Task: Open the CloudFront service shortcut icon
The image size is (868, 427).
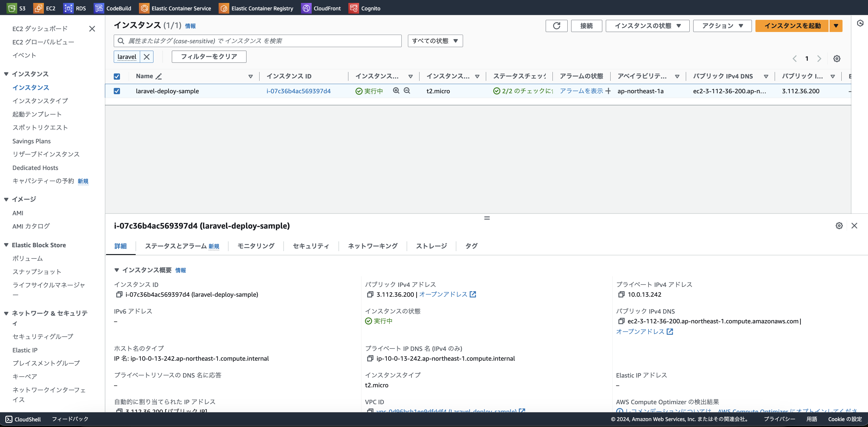Action: click(x=306, y=8)
